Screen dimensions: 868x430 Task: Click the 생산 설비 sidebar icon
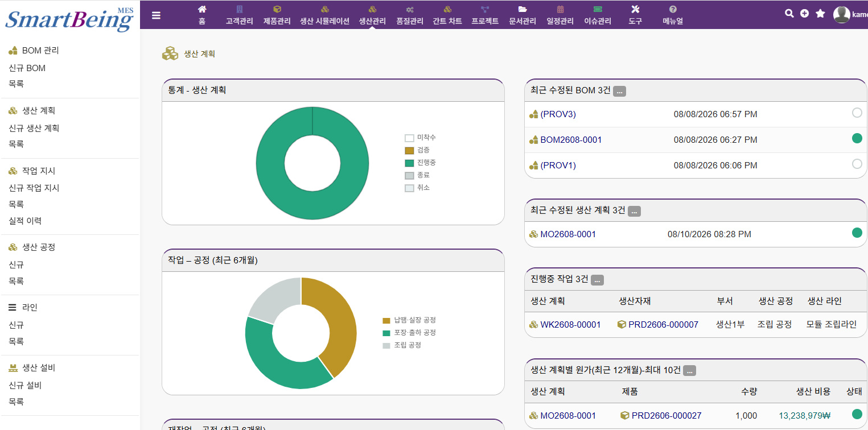13,368
